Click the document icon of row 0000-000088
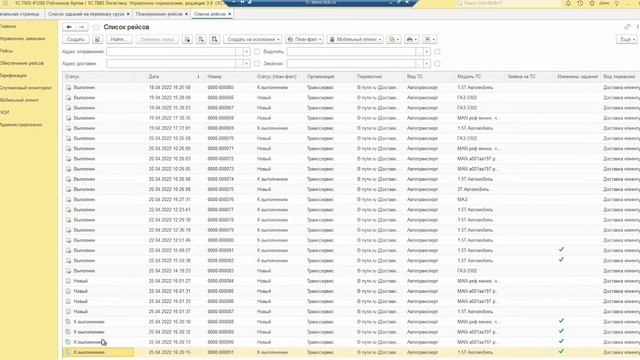Viewport: 640px width, 360px height. [69, 322]
